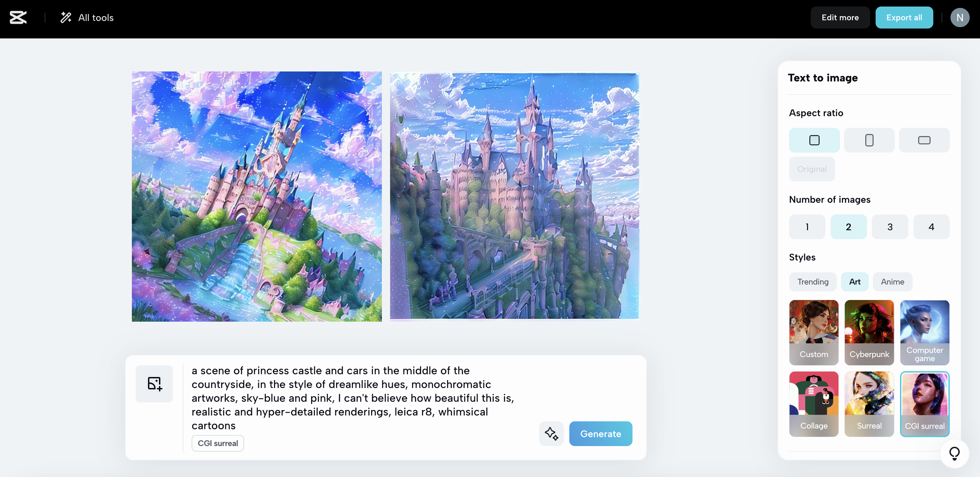
Task: Switch to the Trending styles tab
Action: [812, 282]
